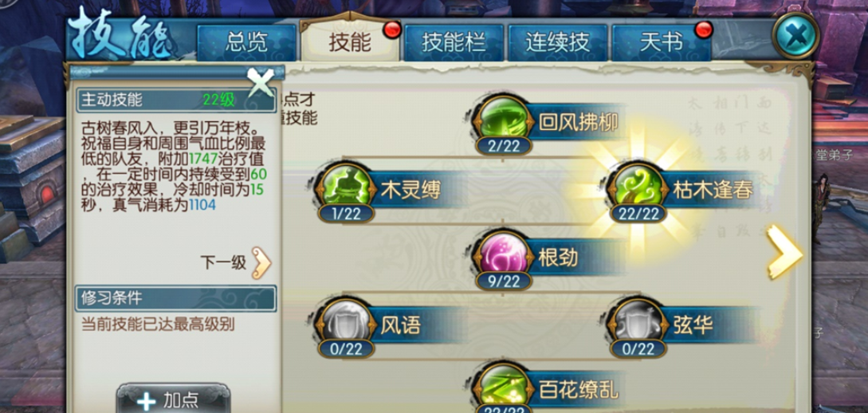The image size is (868, 413).
Task: Select the 百花缭乱 skill icon
Action: click(x=503, y=387)
